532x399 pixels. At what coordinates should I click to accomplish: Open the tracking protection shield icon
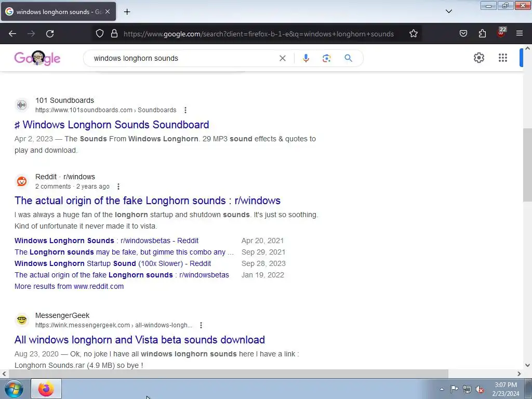point(99,34)
